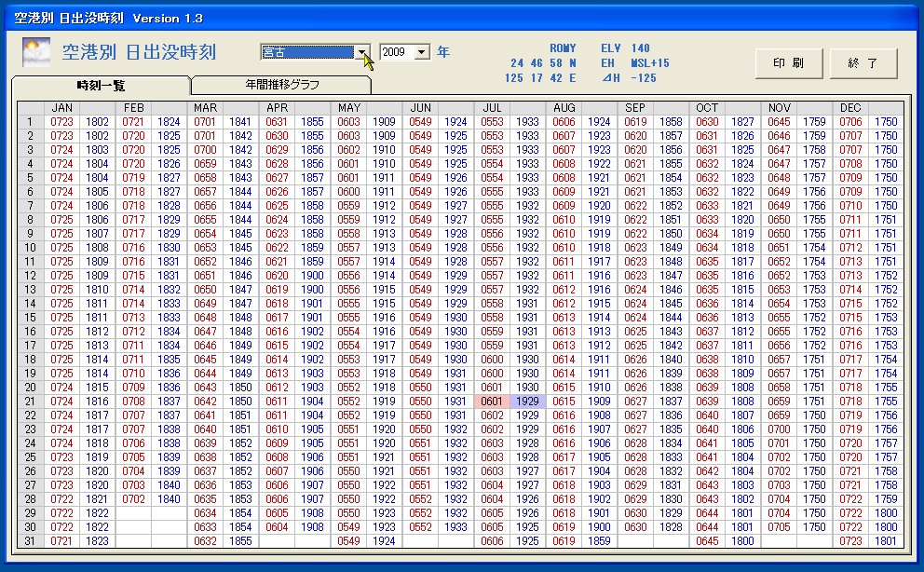924x572 pixels.
Task: Click the 年 label beside year box
Action: [443, 52]
